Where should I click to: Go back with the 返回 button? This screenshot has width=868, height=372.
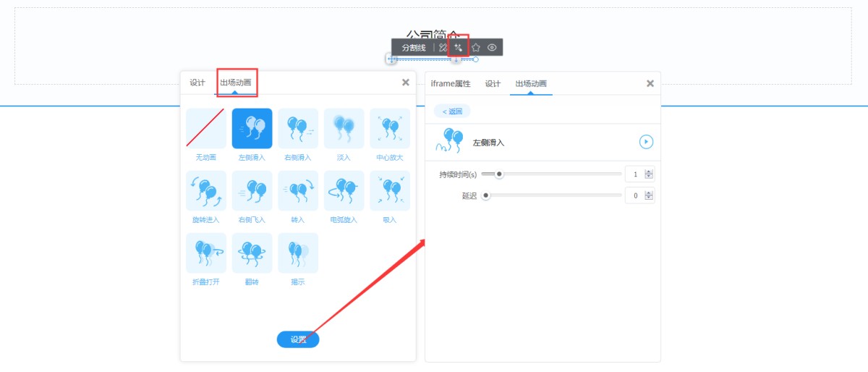click(x=452, y=111)
